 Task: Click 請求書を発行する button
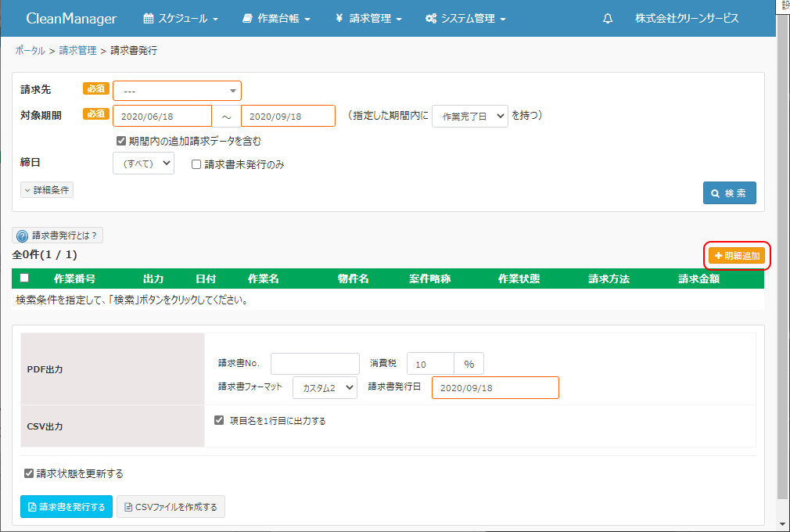[x=66, y=507]
